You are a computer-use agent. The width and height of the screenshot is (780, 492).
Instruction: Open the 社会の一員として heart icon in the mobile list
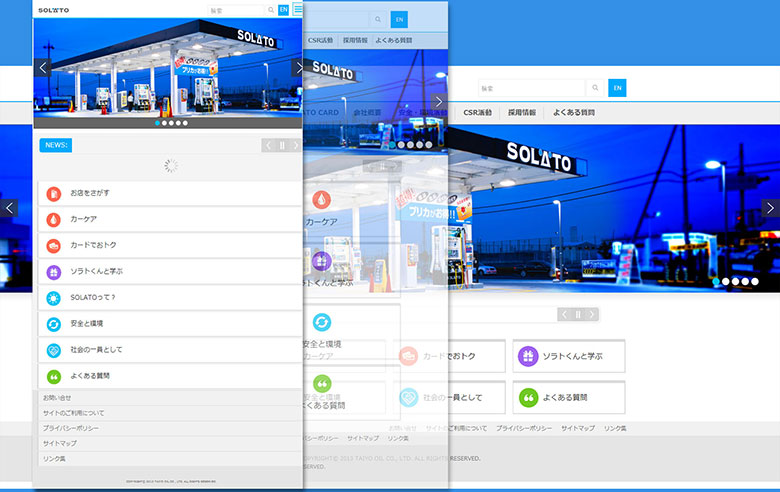pos(54,350)
